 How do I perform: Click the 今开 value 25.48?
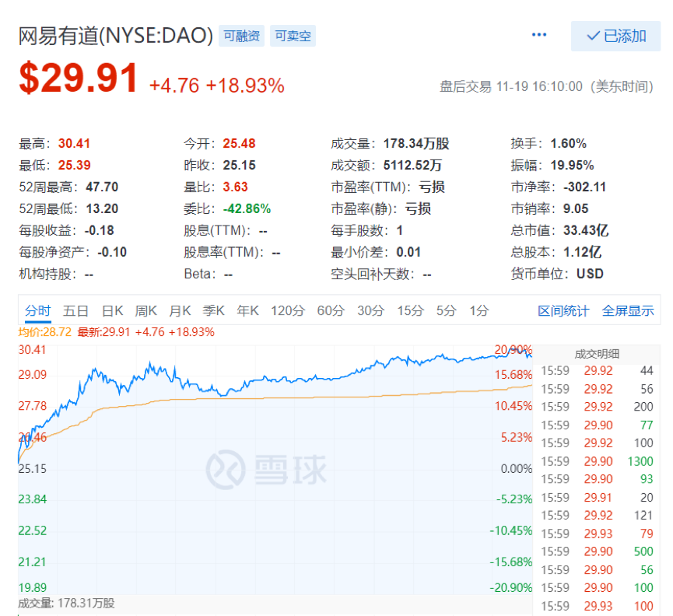(239, 144)
